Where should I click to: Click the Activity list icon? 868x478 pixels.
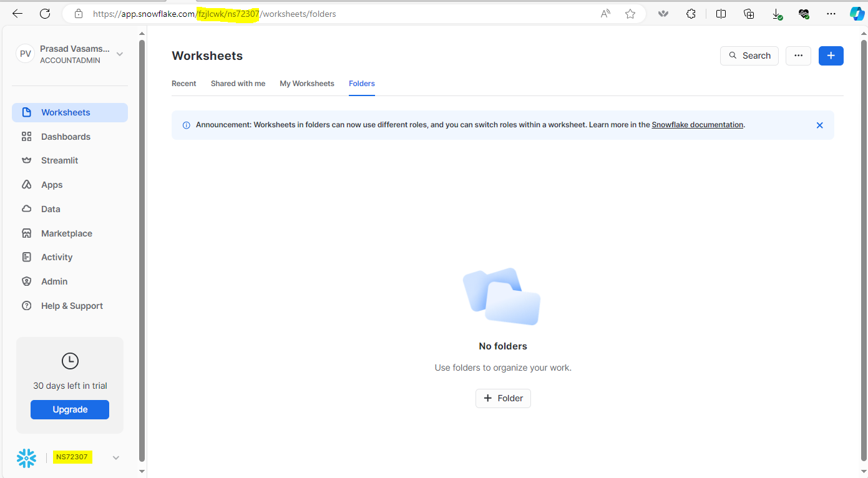coord(26,257)
